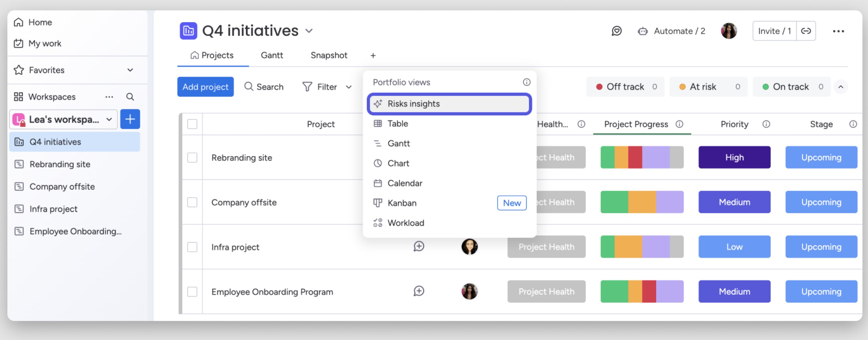Click Rebranding site progress bar
The image size is (868, 340).
(x=642, y=158)
